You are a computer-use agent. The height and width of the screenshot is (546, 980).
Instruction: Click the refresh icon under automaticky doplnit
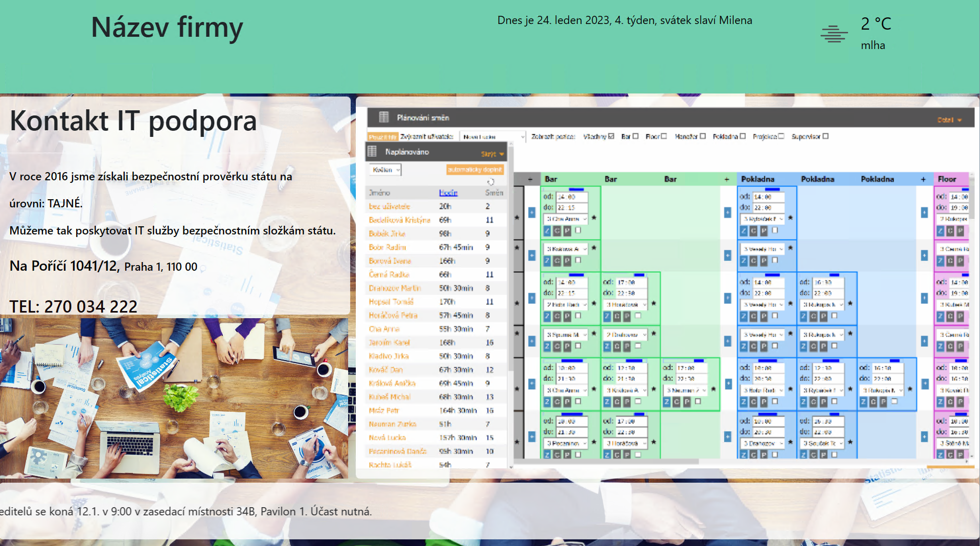coord(491,181)
